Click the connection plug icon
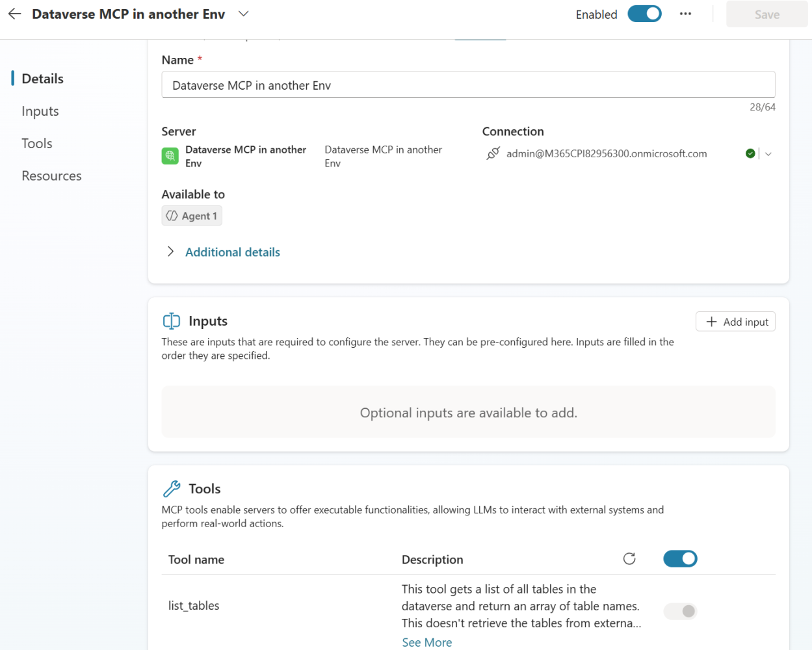The image size is (812, 650). tap(493, 154)
